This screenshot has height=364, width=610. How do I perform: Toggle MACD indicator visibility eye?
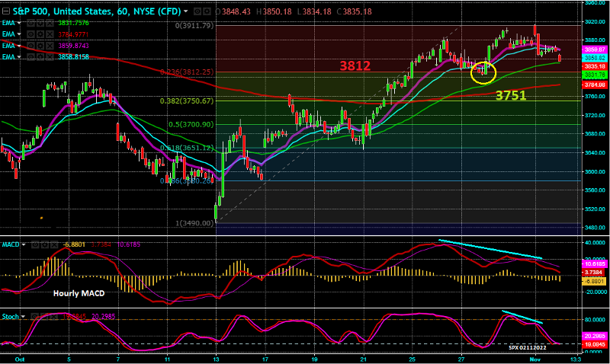[x=35, y=244]
